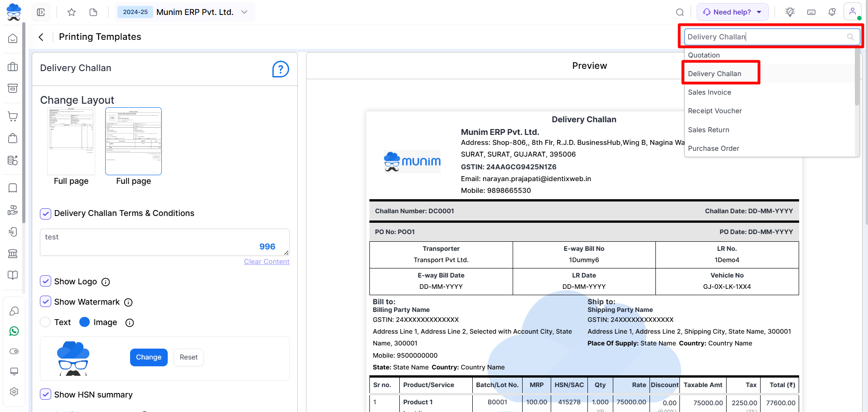This screenshot has height=412, width=868.
Task: Click the template dropdown list scrollbar
Action: (x=857, y=77)
